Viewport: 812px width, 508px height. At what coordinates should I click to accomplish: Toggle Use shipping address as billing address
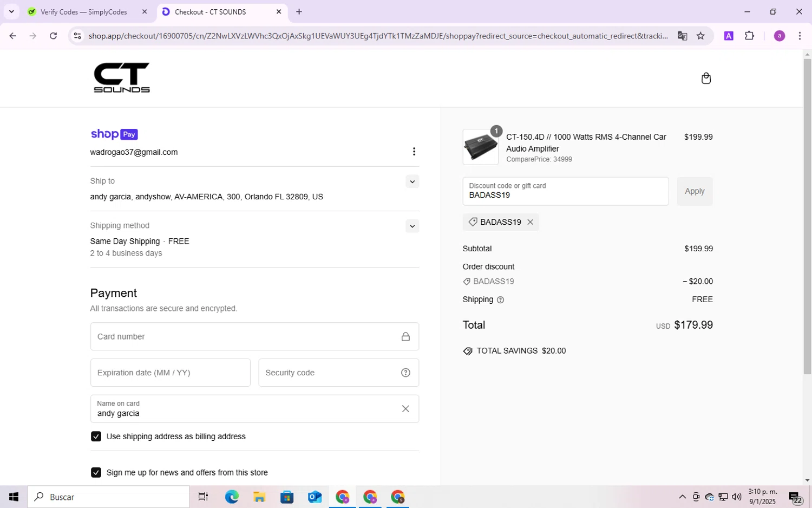point(96,437)
